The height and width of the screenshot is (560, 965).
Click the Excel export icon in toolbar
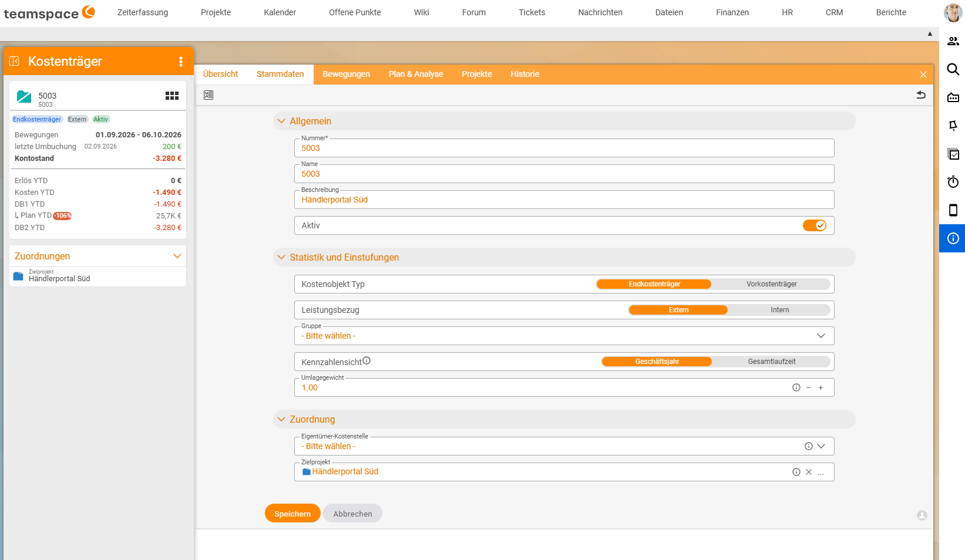[x=209, y=95]
